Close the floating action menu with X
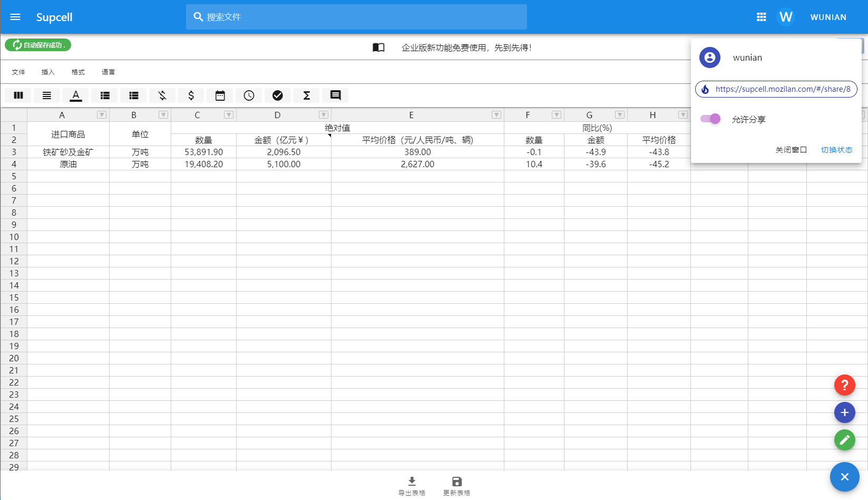868x500 pixels. coord(844,477)
